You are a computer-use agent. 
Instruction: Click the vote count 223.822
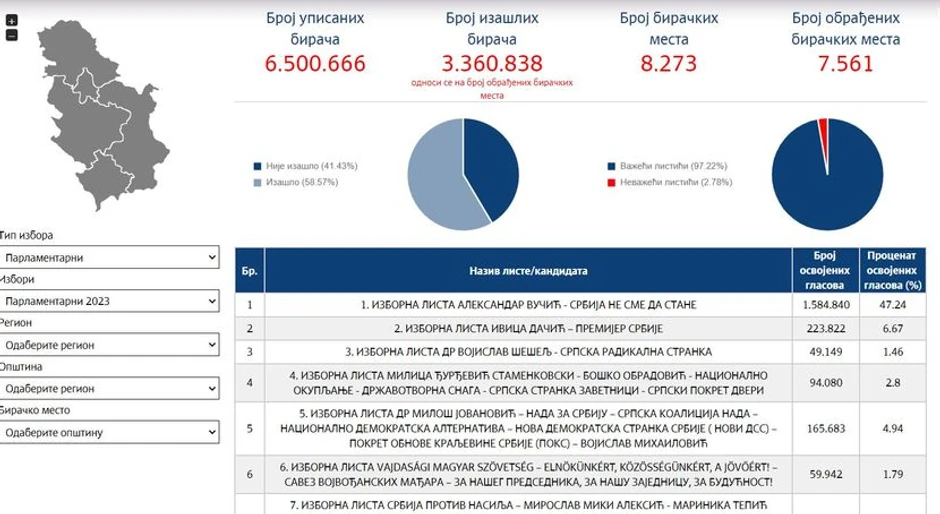826,329
